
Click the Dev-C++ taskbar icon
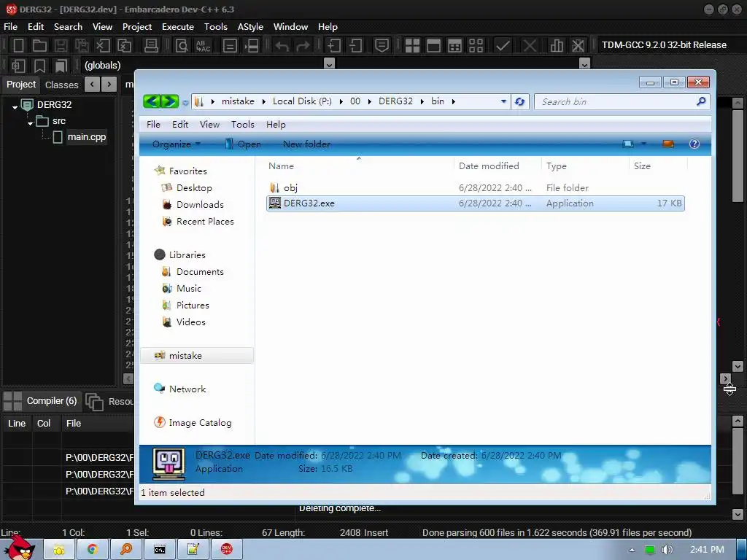click(227, 550)
